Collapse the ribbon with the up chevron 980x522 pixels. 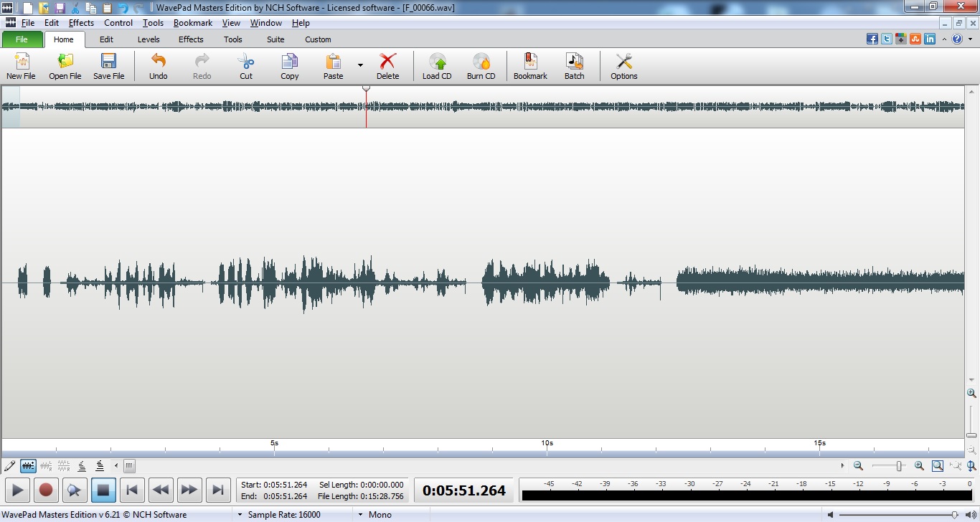(x=944, y=39)
